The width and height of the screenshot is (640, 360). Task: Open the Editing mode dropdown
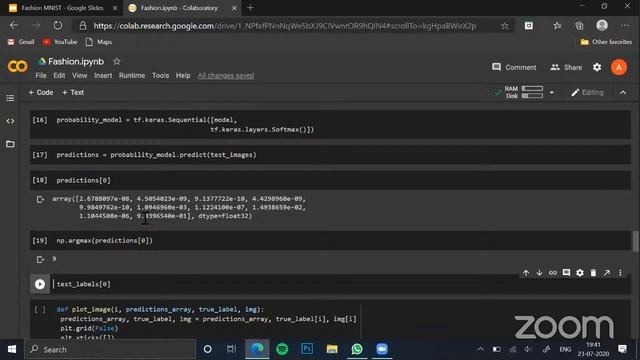point(587,93)
